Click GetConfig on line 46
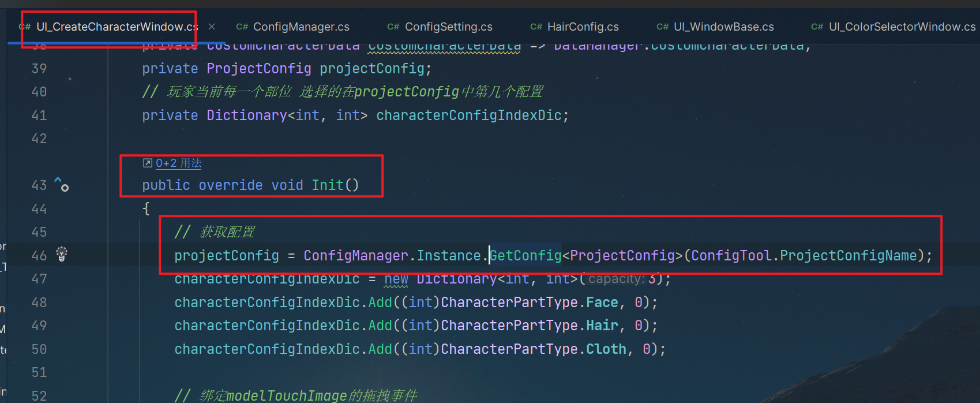 pos(526,255)
